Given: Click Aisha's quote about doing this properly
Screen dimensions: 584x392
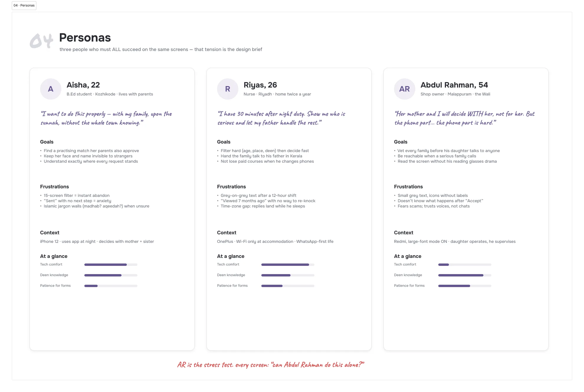Looking at the screenshot, I should pos(106,118).
